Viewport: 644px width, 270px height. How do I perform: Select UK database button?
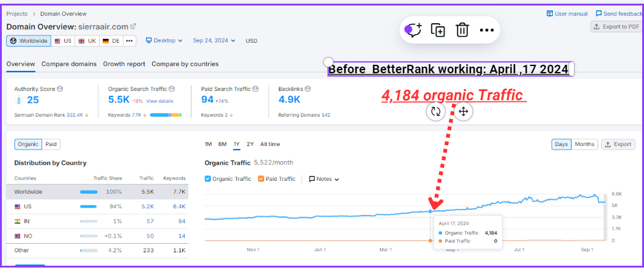pyautogui.click(x=87, y=41)
